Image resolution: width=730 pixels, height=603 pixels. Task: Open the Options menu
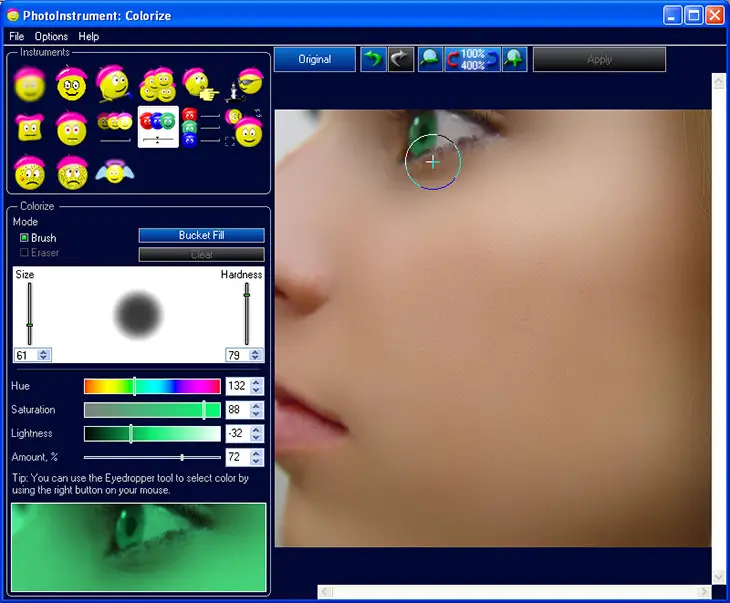pos(51,36)
